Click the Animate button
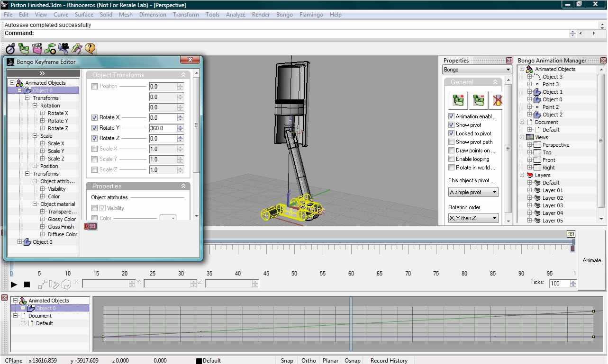Viewport: 608px width, 364px height. coord(591,260)
